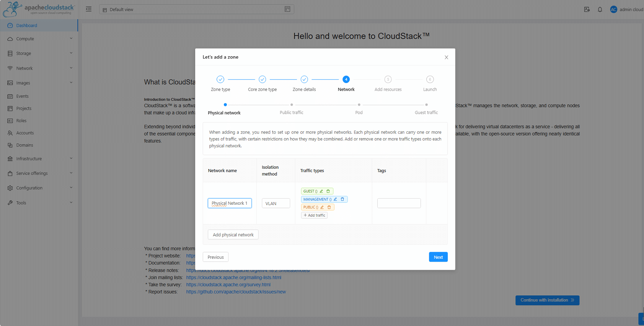Open the Default view selector
The image size is (644, 326).
[x=197, y=9]
